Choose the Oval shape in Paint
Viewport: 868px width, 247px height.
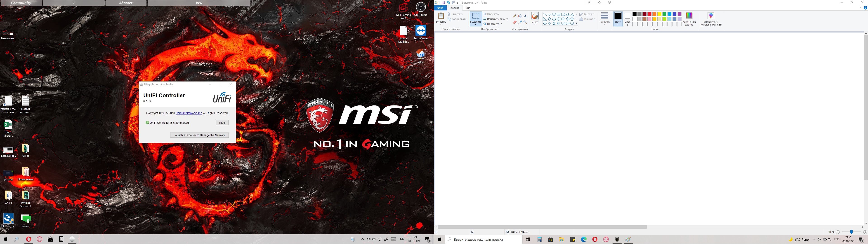(x=554, y=14)
